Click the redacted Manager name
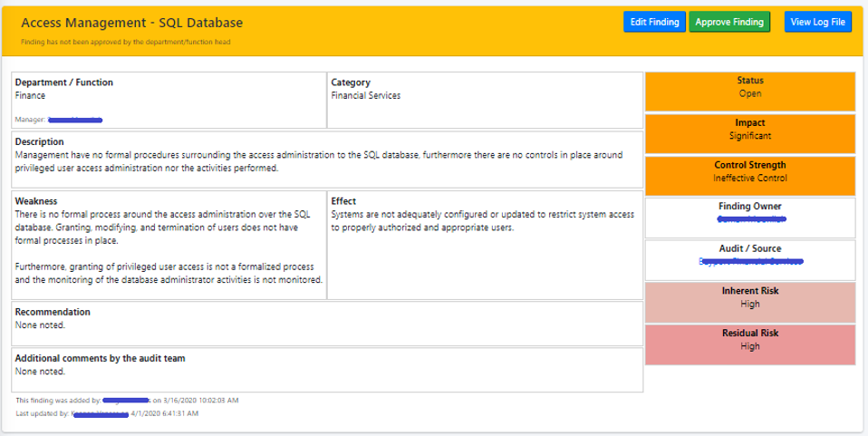The width and height of the screenshot is (868, 436). pyautogui.click(x=74, y=119)
